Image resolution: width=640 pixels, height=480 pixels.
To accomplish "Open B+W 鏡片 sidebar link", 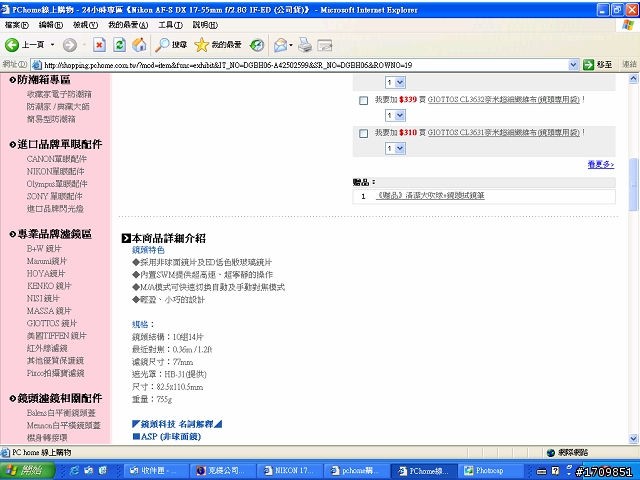I will [44, 249].
